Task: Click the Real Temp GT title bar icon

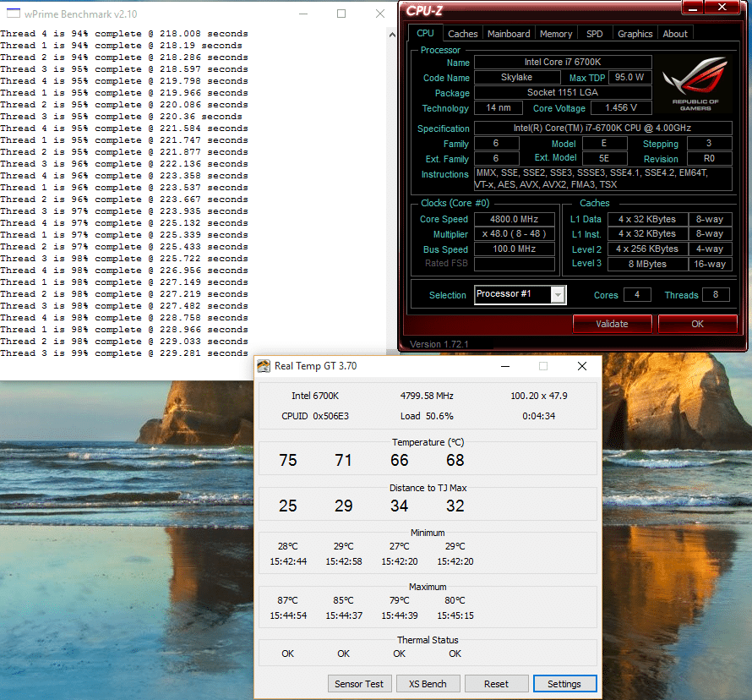Action: click(x=264, y=366)
